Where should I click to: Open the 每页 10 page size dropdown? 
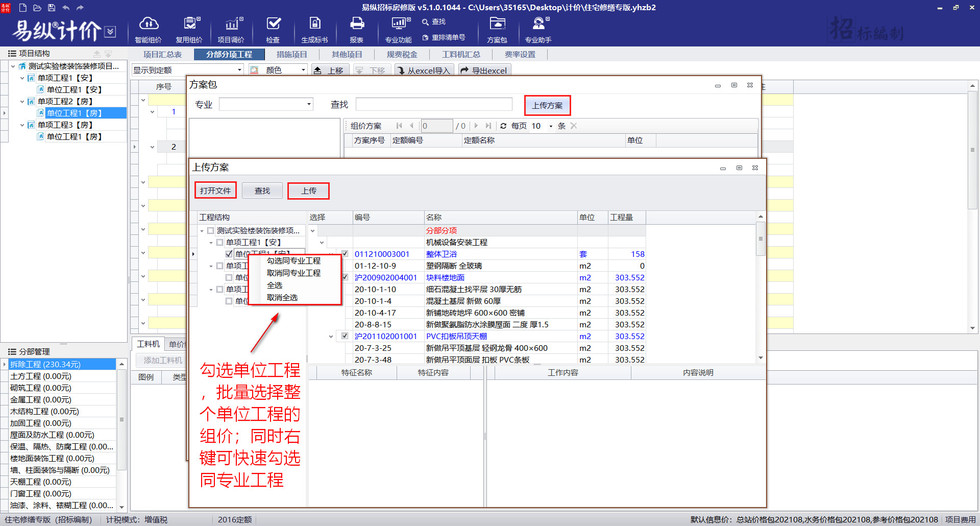tap(551, 126)
